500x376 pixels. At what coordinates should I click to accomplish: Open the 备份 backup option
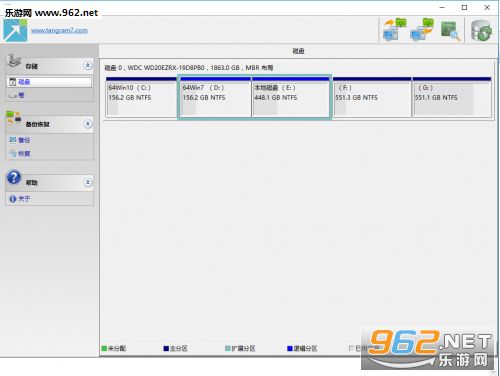tap(24, 140)
